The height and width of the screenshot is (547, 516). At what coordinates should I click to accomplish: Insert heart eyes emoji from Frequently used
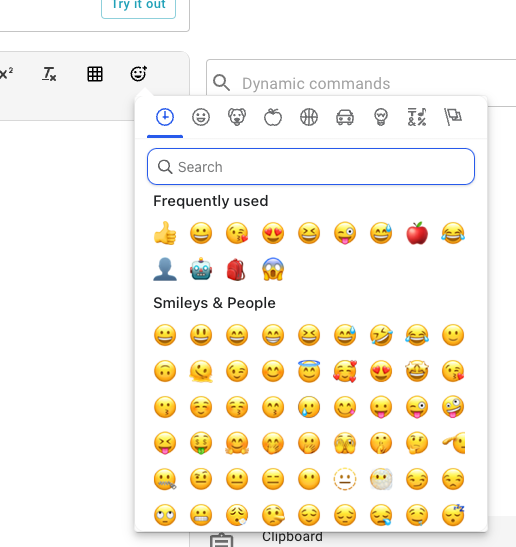click(x=273, y=233)
